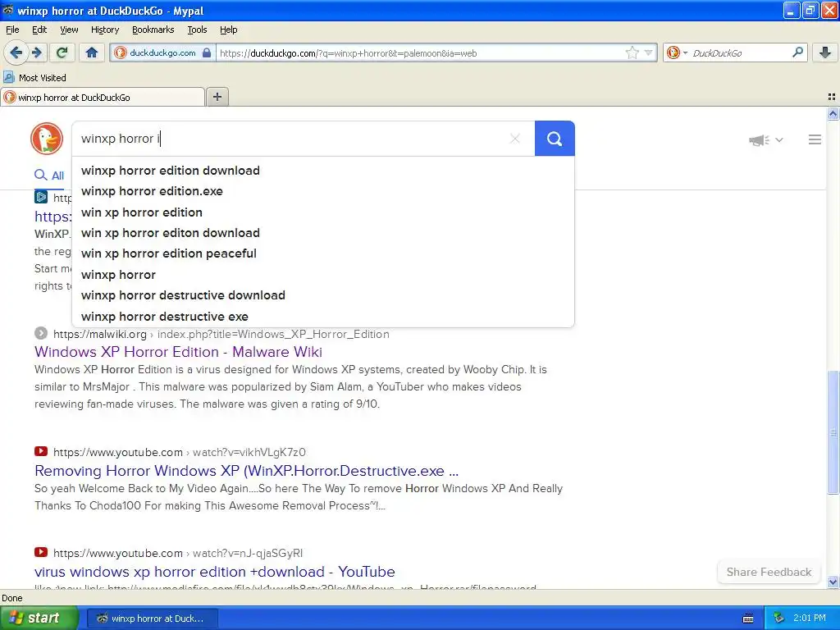Image resolution: width=840 pixels, height=630 pixels.
Task: Choose suggestion 'win xp horror edition peaceful'
Action: coord(323,253)
